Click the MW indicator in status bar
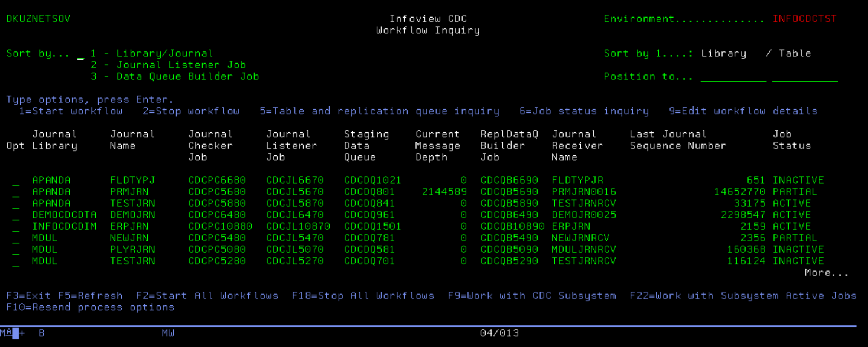 tap(168, 333)
